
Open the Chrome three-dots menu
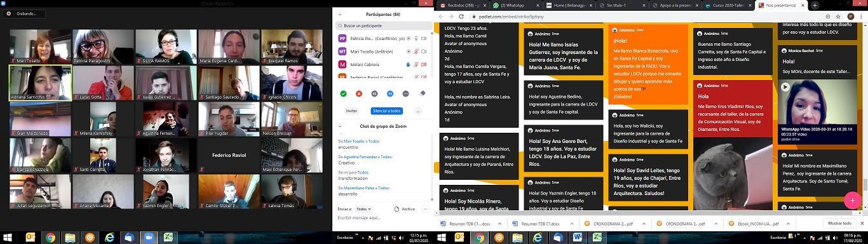point(862,17)
